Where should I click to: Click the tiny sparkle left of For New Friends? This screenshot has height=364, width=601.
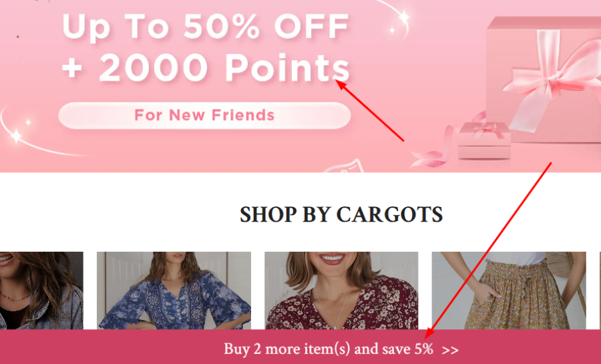(x=28, y=122)
